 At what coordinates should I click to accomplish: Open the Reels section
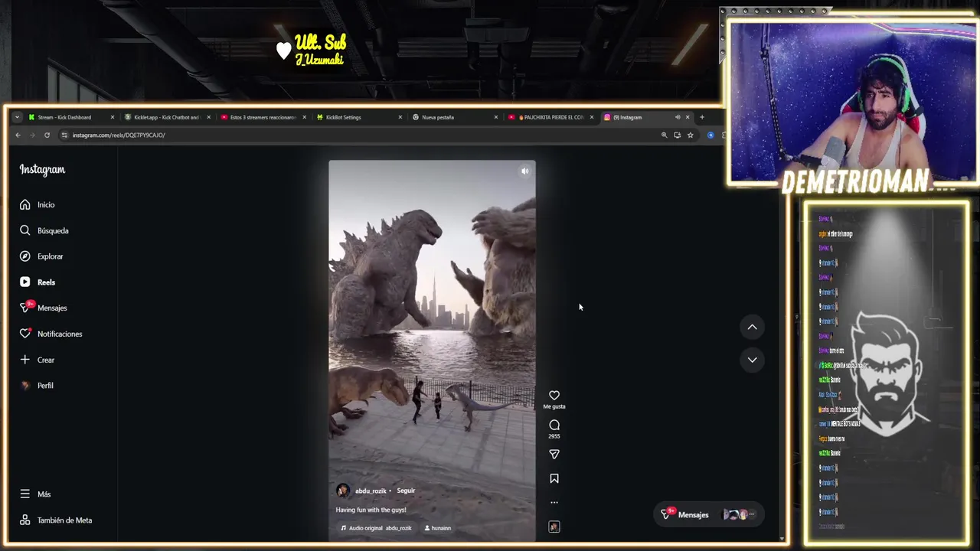38,282
